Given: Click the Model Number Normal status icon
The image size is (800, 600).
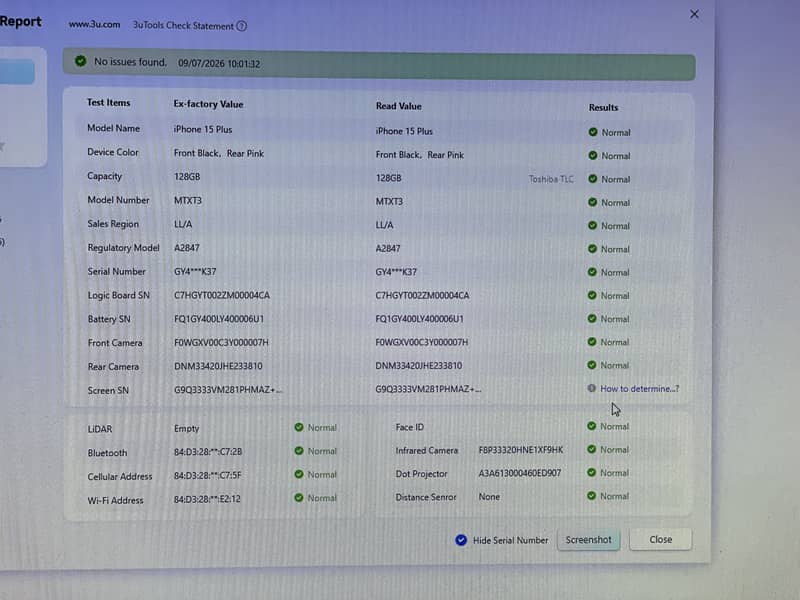Looking at the screenshot, I should click(x=592, y=203).
